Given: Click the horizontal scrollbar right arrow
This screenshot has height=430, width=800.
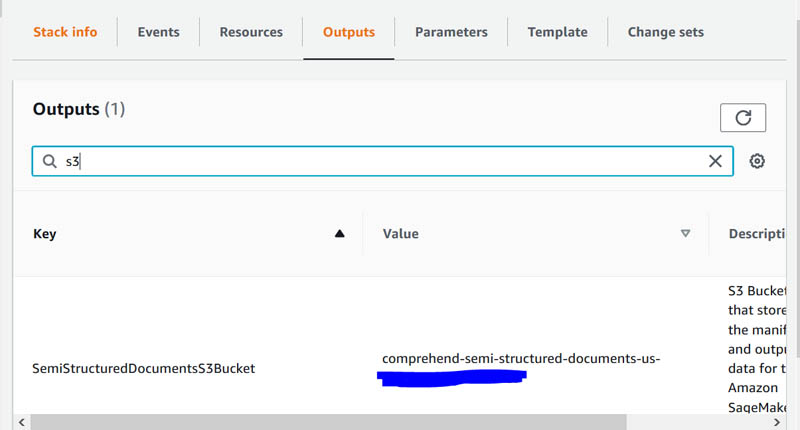Looking at the screenshot, I should click(x=777, y=422).
